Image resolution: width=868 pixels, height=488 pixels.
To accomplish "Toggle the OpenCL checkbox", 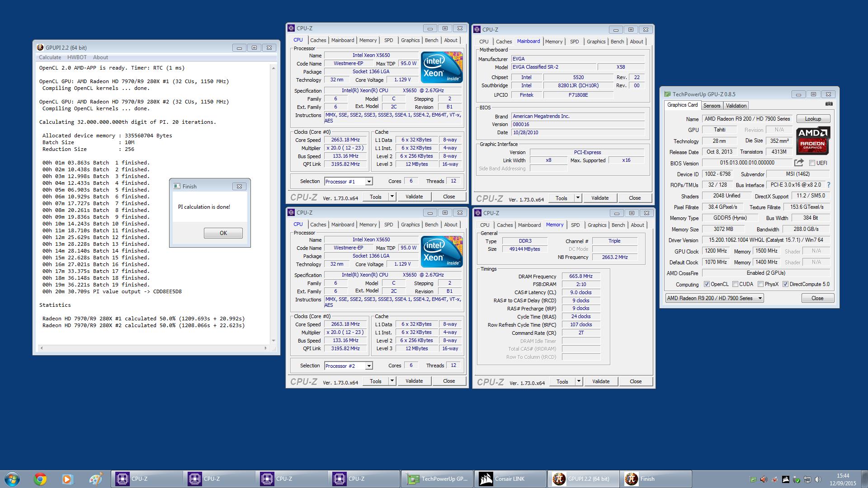I will (x=707, y=284).
